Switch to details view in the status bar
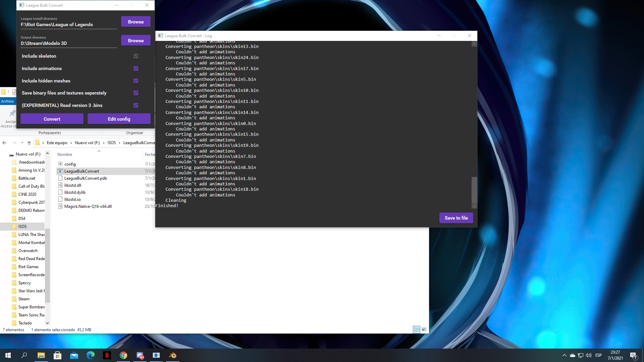 point(417,330)
